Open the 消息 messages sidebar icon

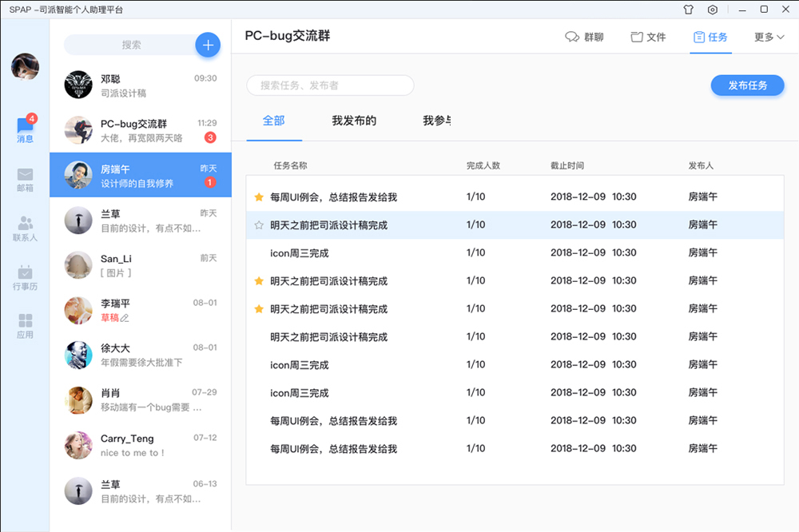point(25,129)
